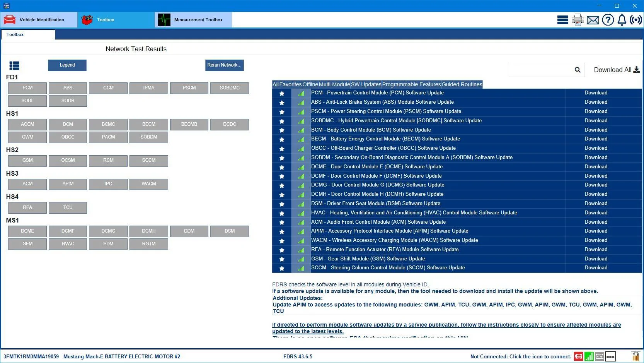
Task: Star the GSM Software Update row
Action: 282,259
